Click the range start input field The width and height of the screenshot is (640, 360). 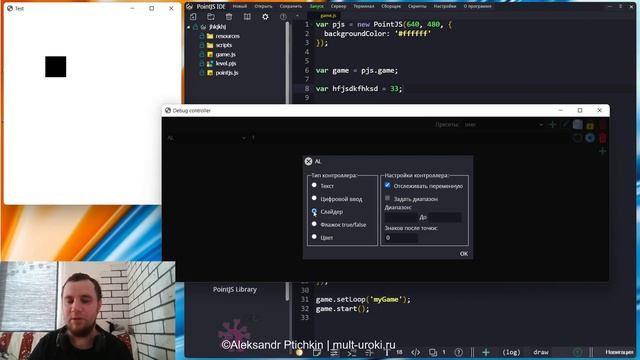pos(401,217)
